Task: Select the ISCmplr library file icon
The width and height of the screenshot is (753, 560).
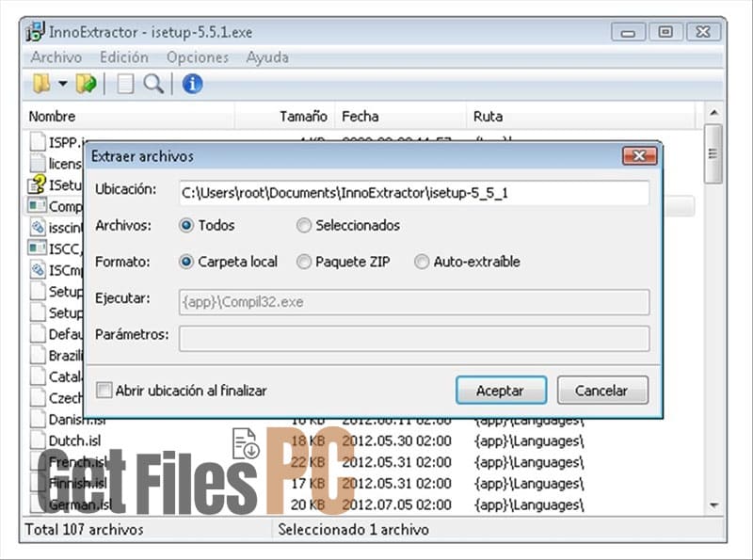Action: coord(38,269)
